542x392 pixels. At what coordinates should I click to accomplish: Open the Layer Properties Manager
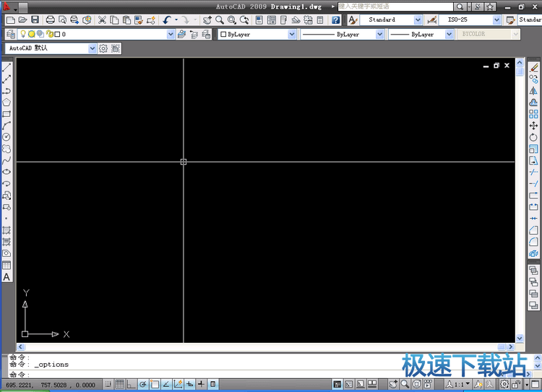[x=11, y=34]
